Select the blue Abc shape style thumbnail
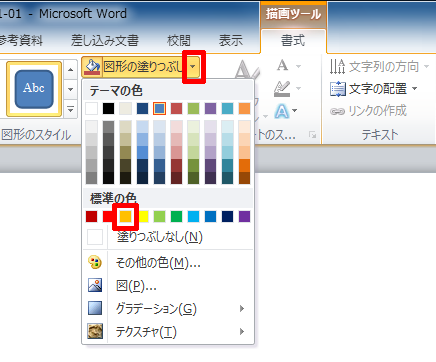This screenshot has height=362, width=436. click(x=34, y=89)
